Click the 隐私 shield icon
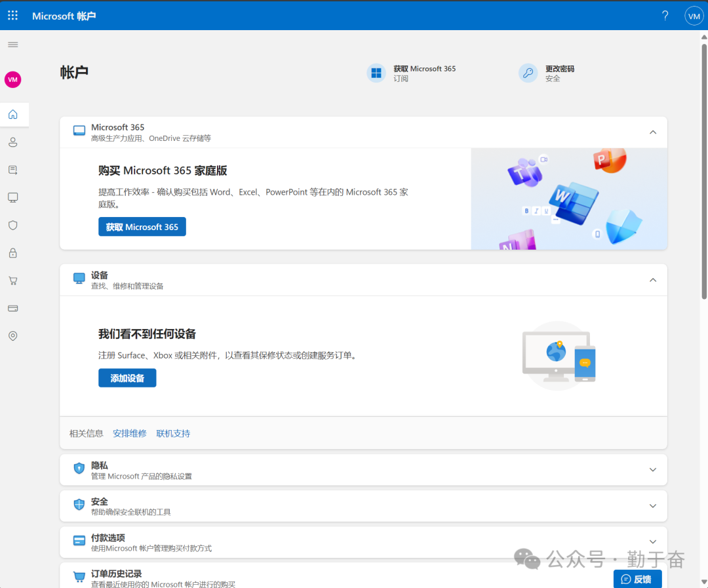The height and width of the screenshot is (588, 708). click(79, 468)
